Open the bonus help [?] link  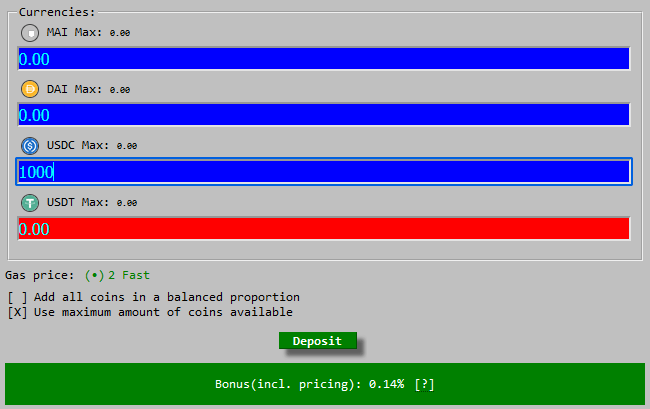424,385
